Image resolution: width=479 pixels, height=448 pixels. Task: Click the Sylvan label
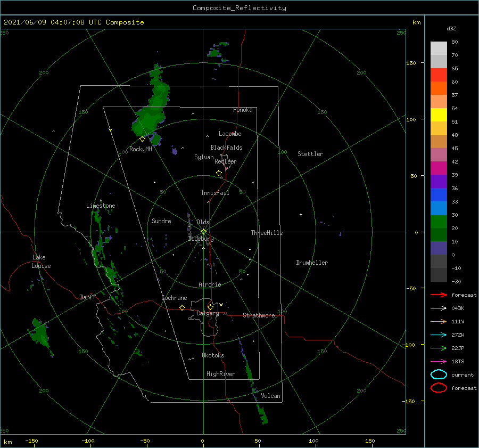coord(204,157)
